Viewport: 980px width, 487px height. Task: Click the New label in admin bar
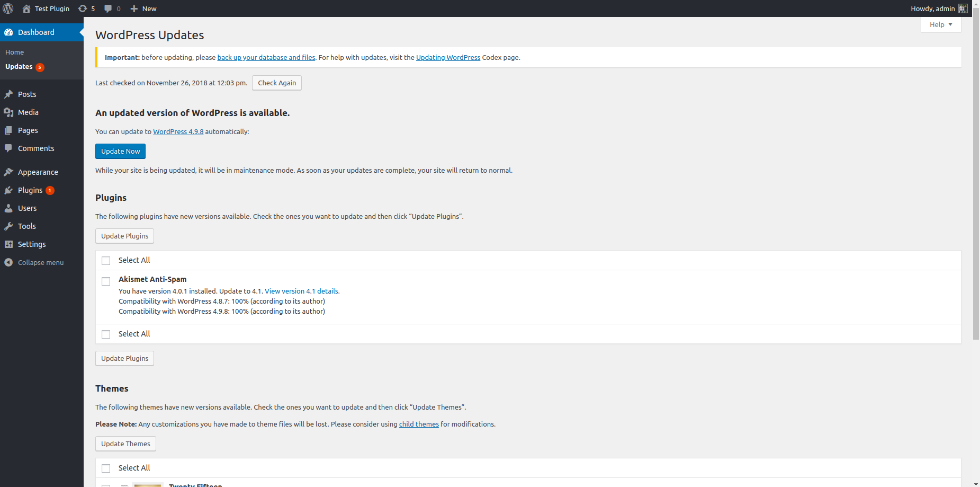coord(149,8)
